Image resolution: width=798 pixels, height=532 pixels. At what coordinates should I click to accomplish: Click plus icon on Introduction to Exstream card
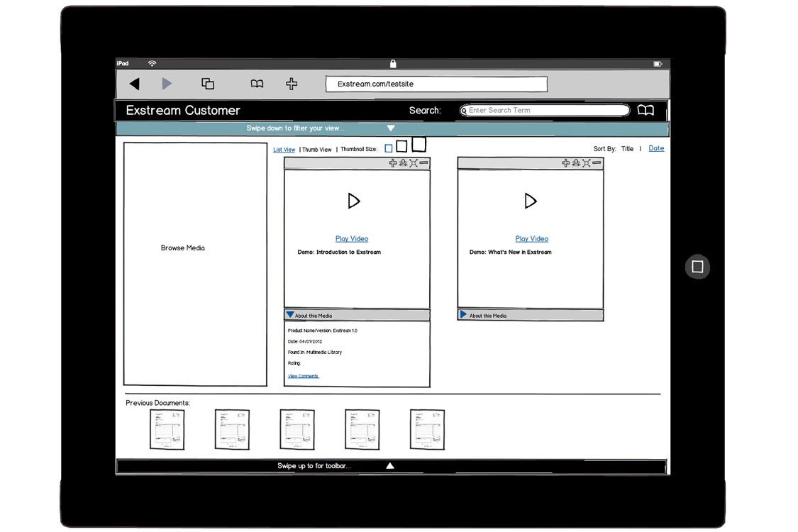[393, 163]
